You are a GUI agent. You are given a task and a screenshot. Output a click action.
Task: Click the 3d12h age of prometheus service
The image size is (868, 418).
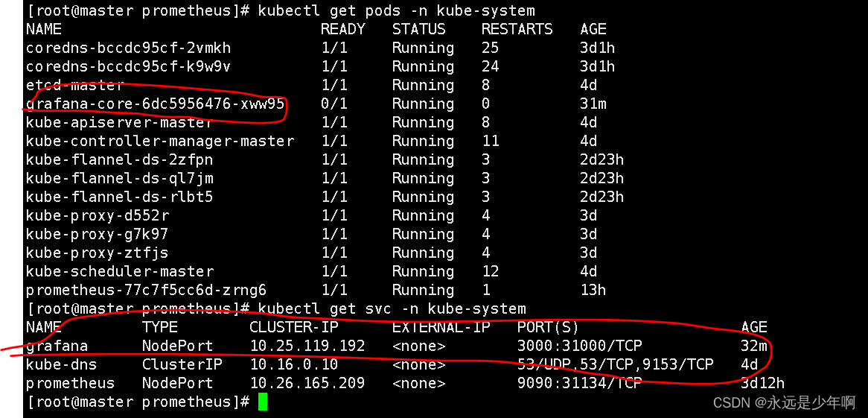(763, 383)
